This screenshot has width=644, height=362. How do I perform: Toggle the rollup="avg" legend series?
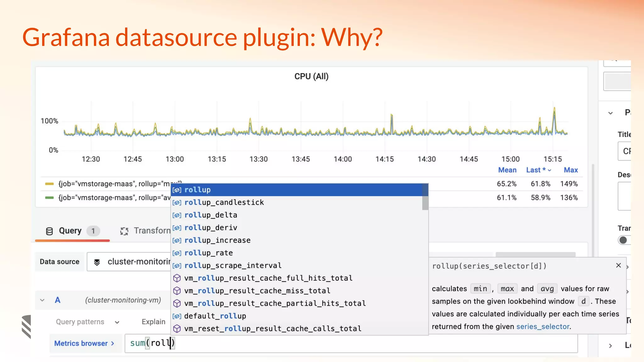114,198
